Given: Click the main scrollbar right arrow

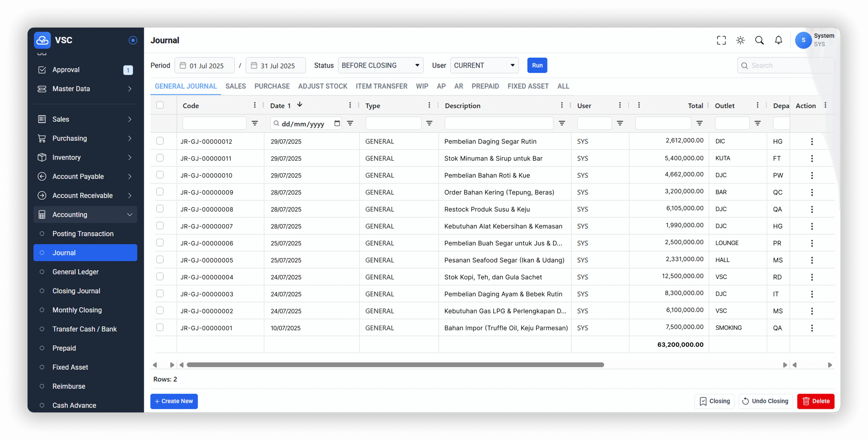Looking at the screenshot, I should [785, 365].
